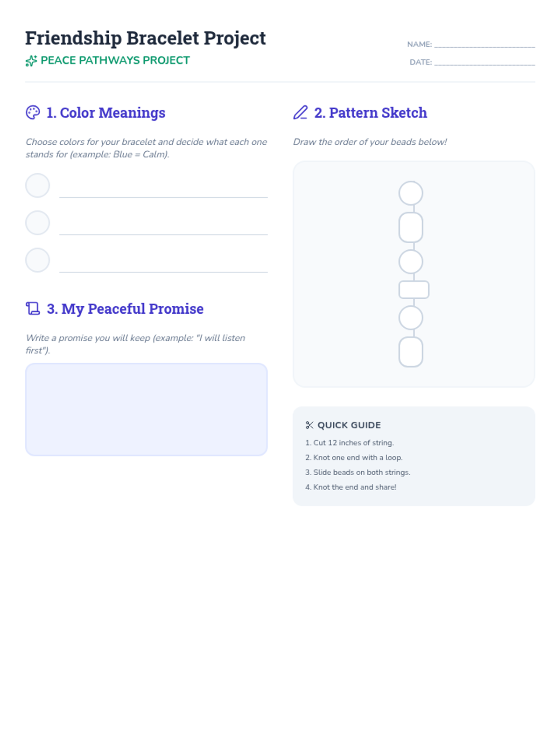This screenshot has height=747, width=560.
Task: Pick the third color circle swatch
Action: click(37, 260)
